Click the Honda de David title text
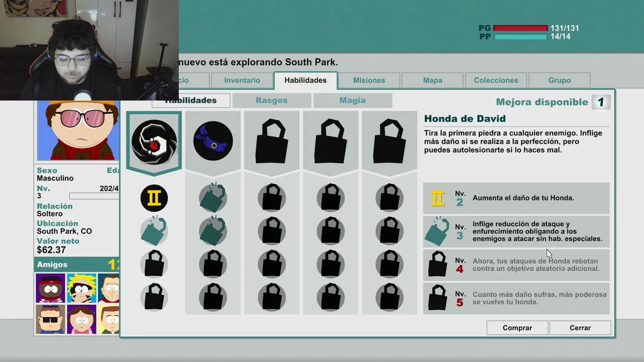This screenshot has height=362, width=644. point(465,119)
